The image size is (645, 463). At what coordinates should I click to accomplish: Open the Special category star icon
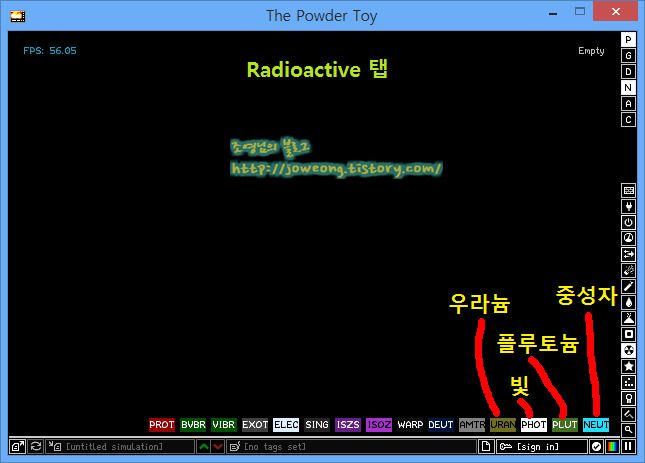(x=629, y=366)
